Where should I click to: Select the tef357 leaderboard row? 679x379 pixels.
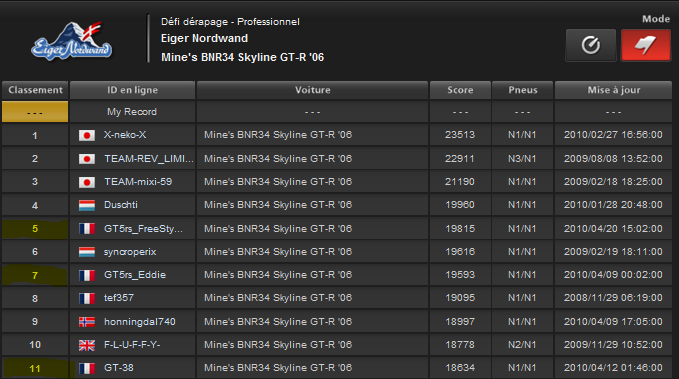point(337,298)
